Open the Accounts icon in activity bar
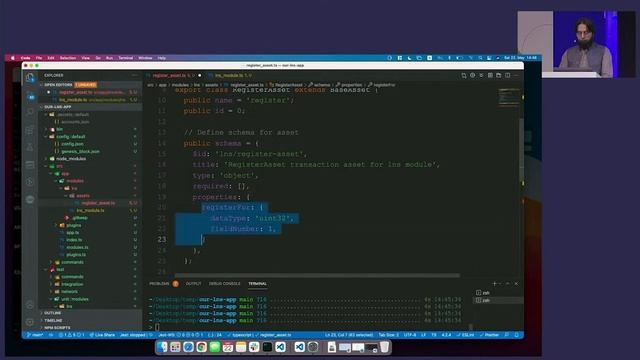 tap(30, 305)
